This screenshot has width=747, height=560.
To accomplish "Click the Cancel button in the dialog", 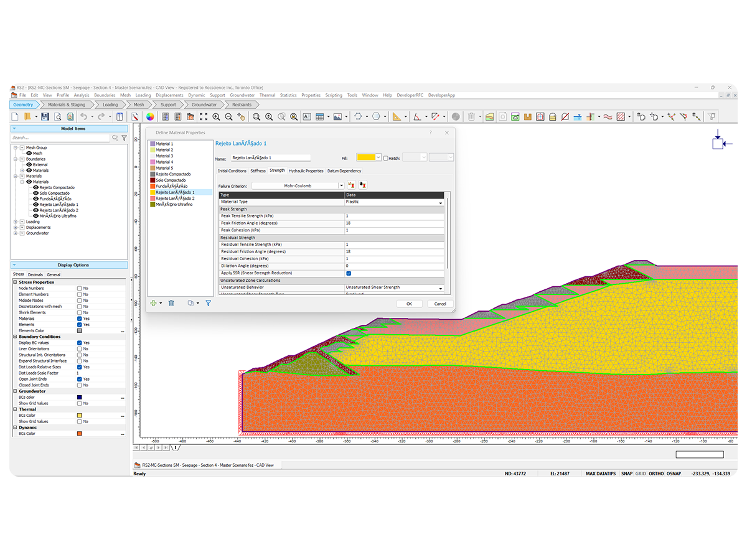I will coord(439,303).
